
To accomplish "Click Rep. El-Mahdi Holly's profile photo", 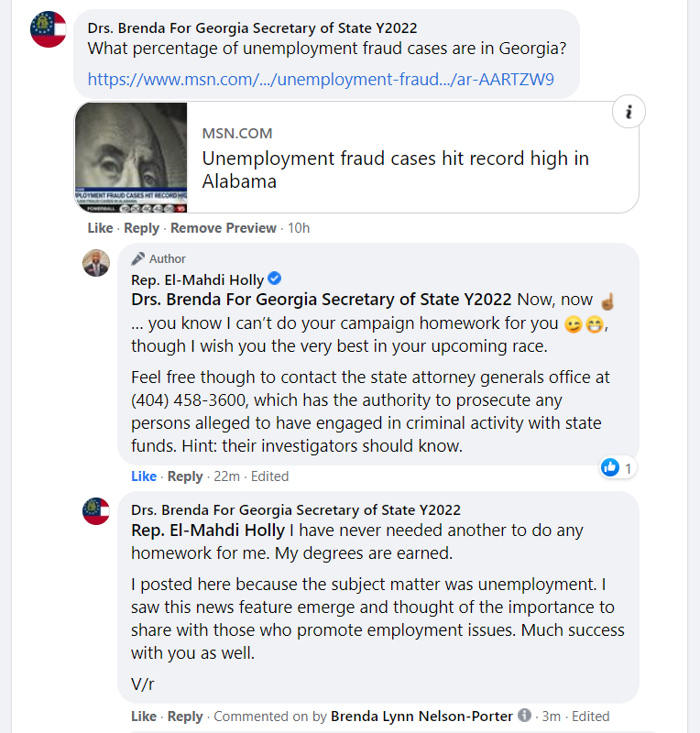I will [96, 263].
